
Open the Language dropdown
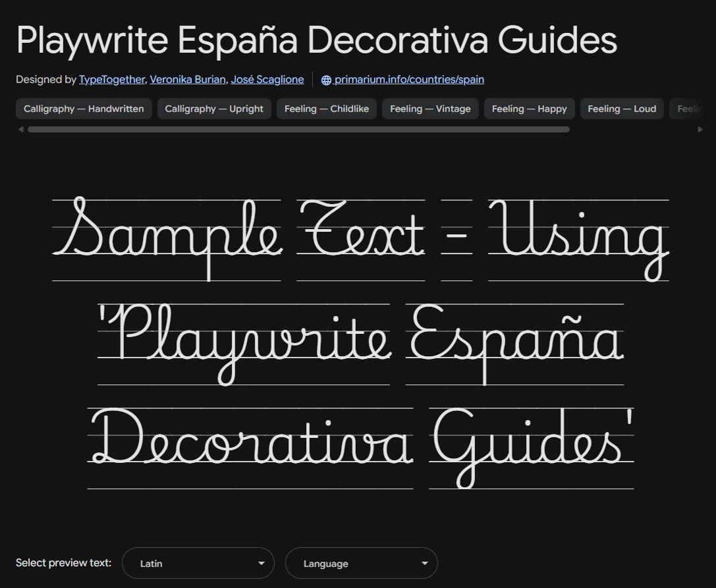coord(362,563)
